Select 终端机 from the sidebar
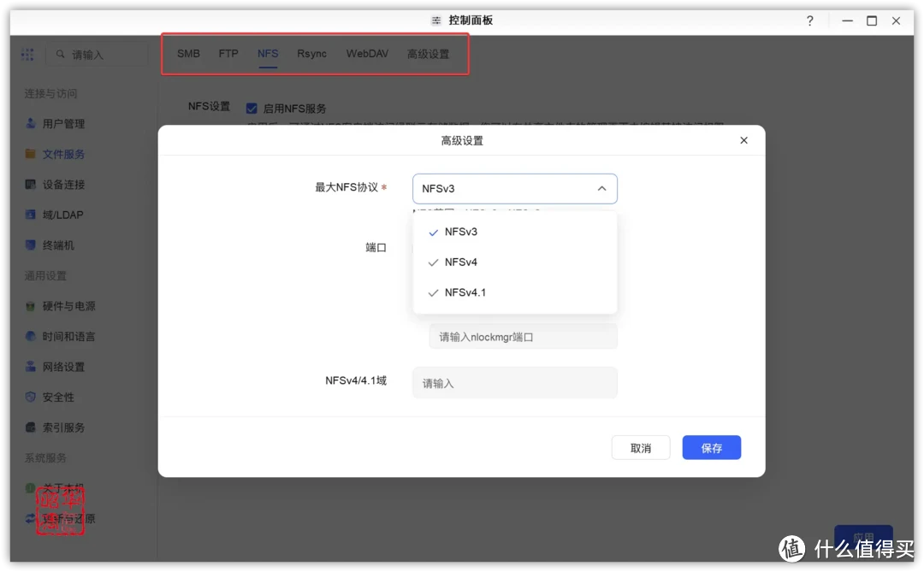 click(x=58, y=245)
